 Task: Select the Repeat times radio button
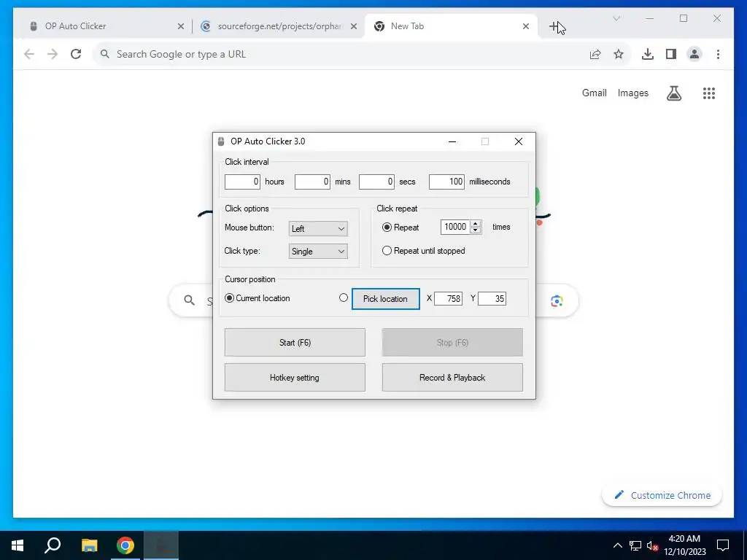(387, 227)
